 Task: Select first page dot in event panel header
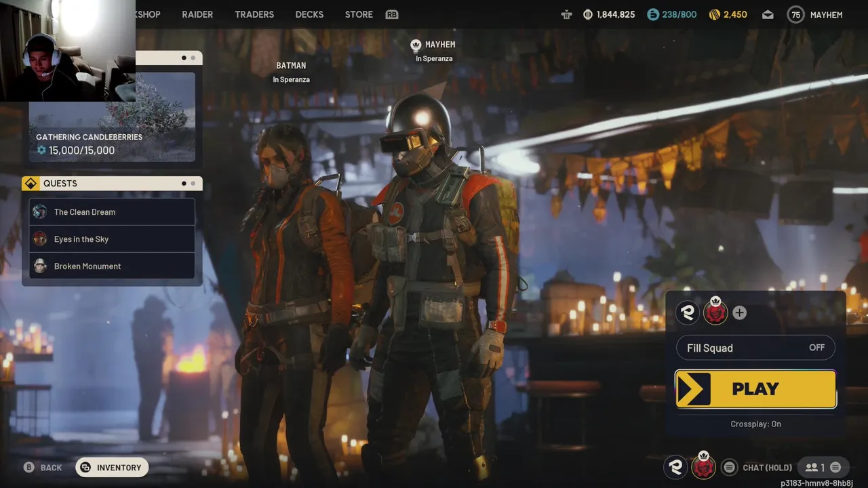tap(184, 58)
